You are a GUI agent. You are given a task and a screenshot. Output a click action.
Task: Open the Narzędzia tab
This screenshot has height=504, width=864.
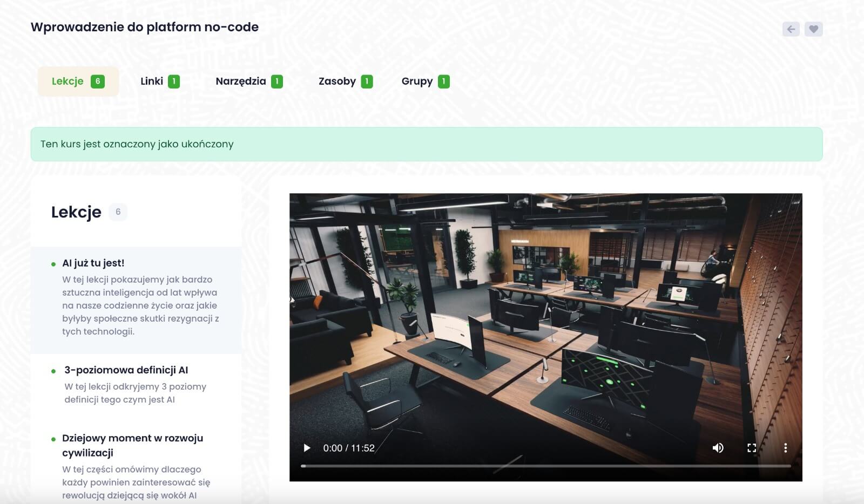pos(249,81)
